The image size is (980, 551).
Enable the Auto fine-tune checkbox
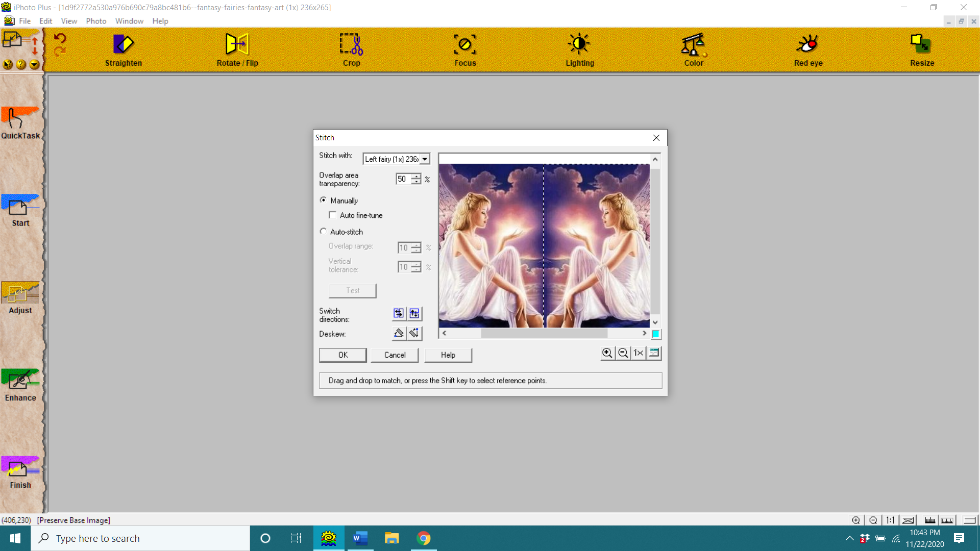(333, 215)
